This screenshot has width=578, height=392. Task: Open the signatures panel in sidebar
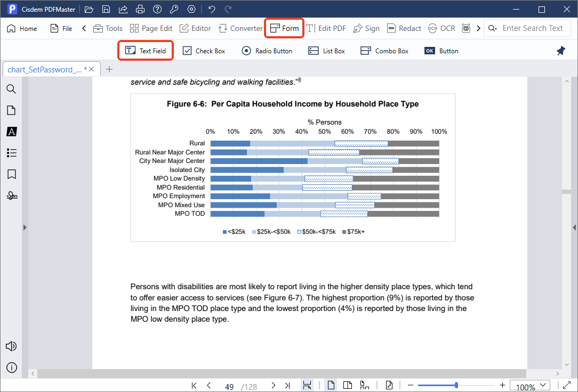[12, 195]
